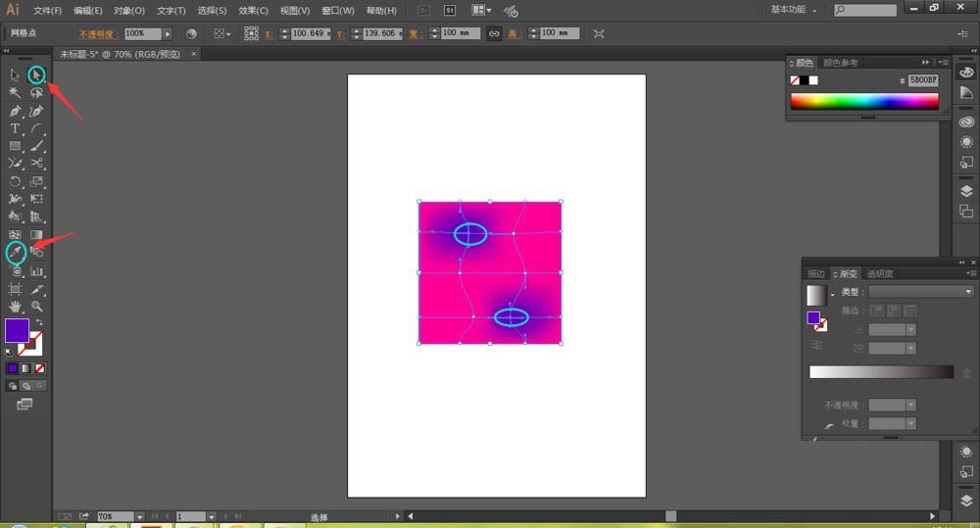
Task: Swap fill and stroke colors
Action: [x=39, y=322]
